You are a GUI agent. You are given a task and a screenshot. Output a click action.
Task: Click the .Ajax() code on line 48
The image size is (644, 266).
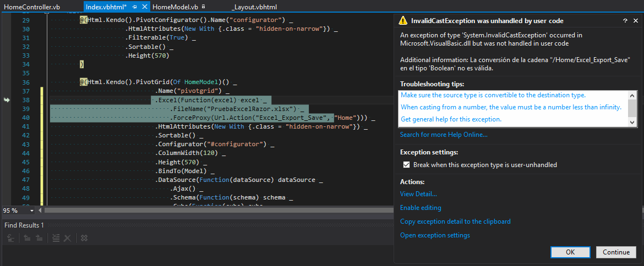pos(183,189)
